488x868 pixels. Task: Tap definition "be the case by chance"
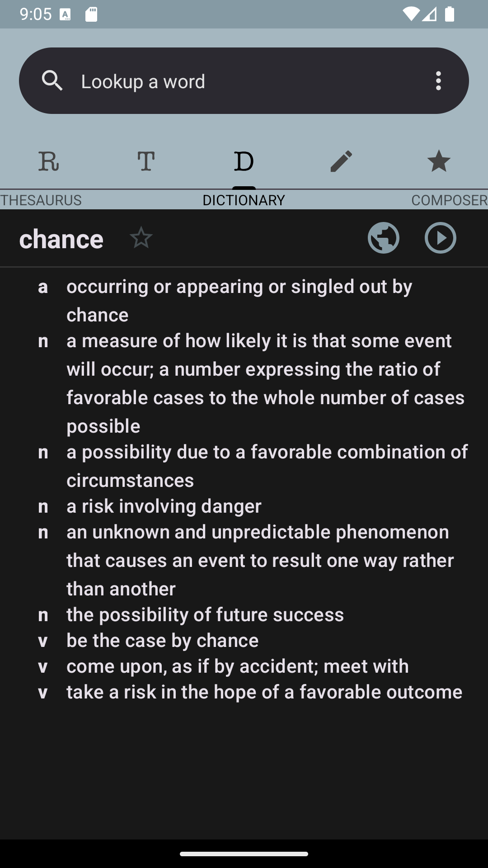[x=163, y=641]
